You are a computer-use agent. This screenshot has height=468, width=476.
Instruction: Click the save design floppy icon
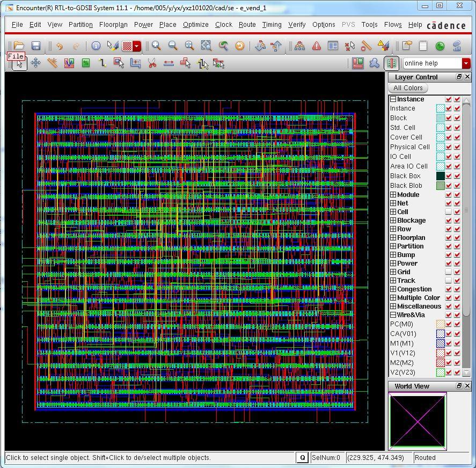[x=36, y=46]
